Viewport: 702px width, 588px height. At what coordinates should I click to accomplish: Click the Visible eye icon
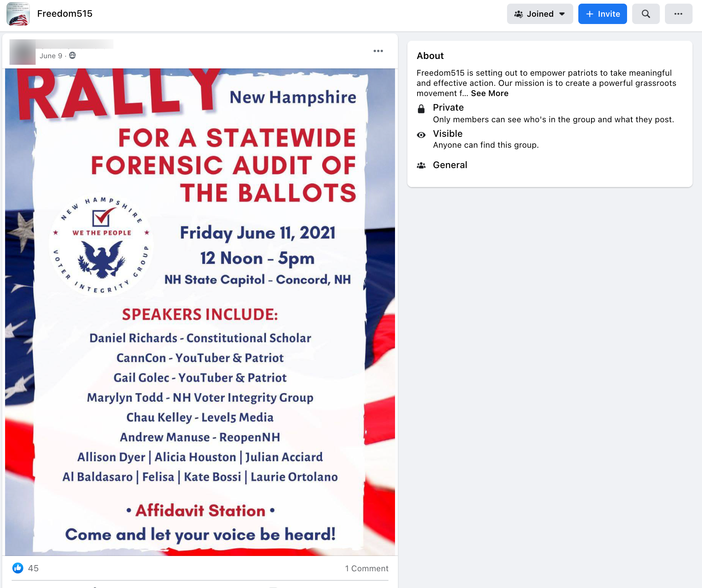pos(421,135)
